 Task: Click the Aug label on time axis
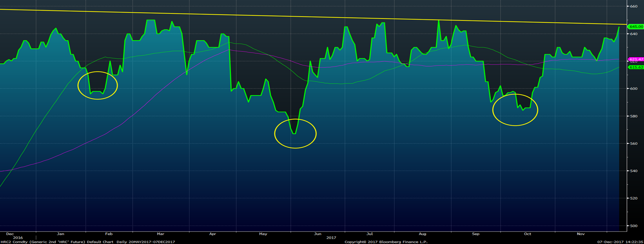point(422,234)
